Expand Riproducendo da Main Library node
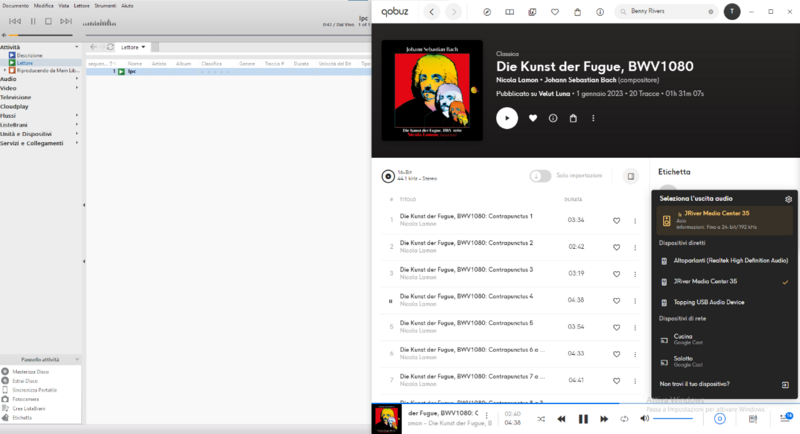The width and height of the screenshot is (800, 434). (x=5, y=70)
